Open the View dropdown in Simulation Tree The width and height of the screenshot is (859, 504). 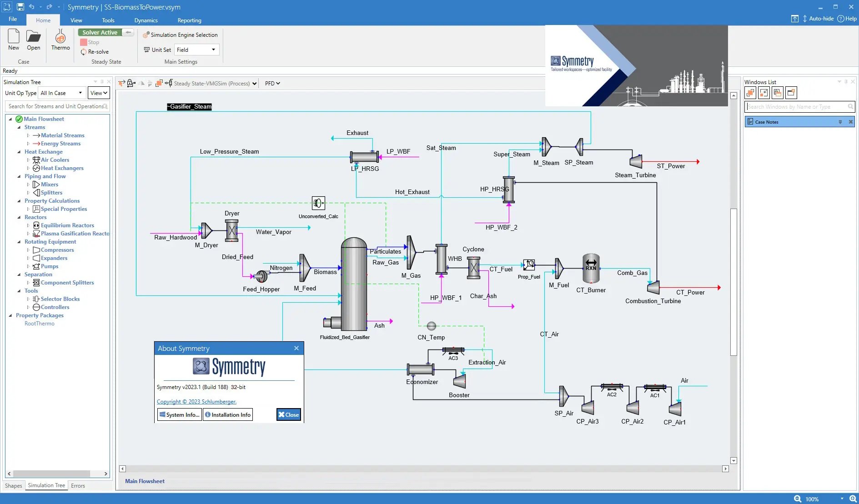99,93
